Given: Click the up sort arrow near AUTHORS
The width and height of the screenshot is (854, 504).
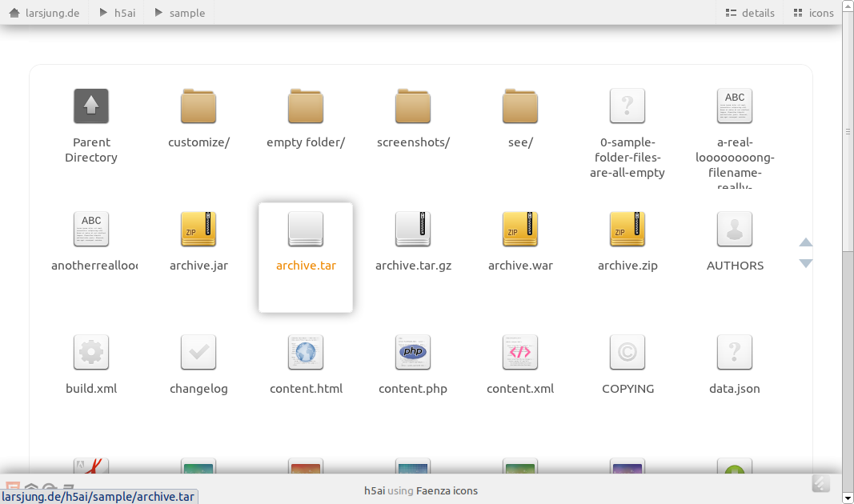Looking at the screenshot, I should (x=806, y=242).
